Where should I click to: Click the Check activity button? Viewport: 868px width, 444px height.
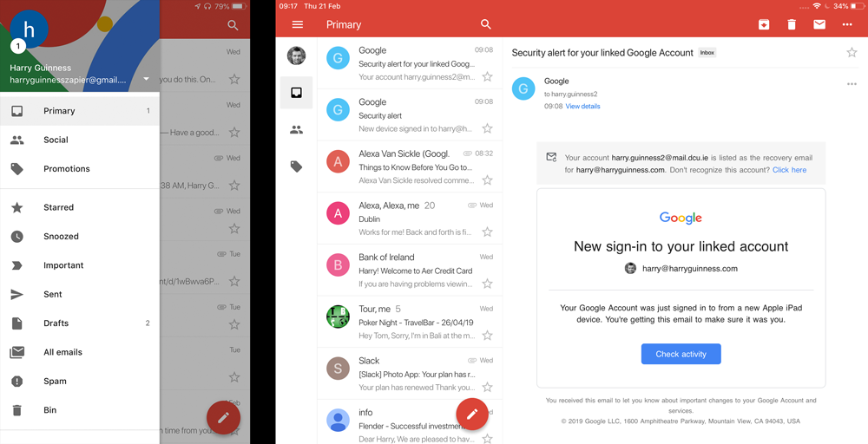click(x=681, y=354)
